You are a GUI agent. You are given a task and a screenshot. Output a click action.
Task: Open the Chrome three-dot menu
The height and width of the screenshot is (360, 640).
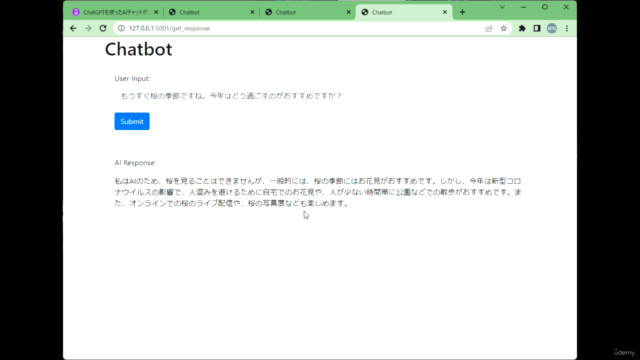point(567,28)
